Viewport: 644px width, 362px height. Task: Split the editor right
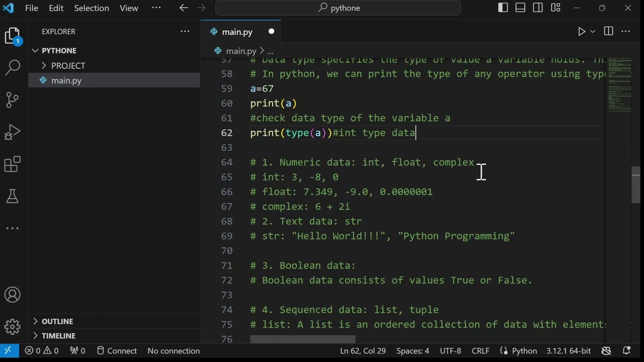point(608,32)
